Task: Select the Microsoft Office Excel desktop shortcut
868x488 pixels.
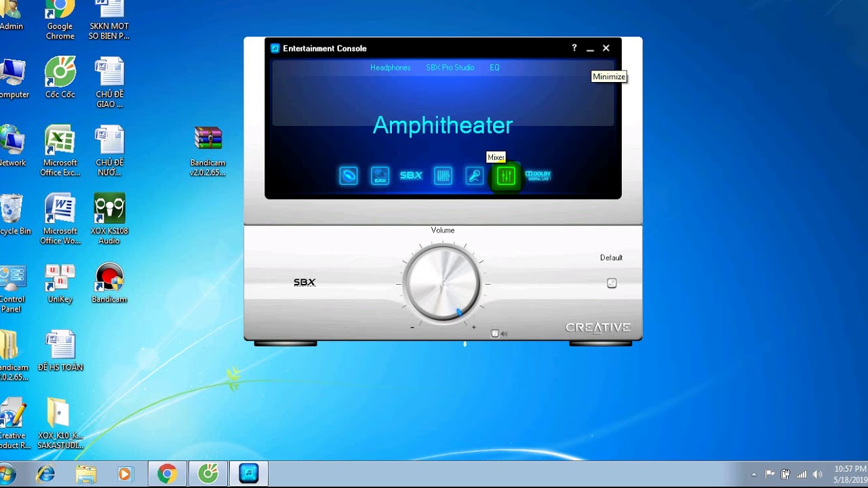Action: 60,152
